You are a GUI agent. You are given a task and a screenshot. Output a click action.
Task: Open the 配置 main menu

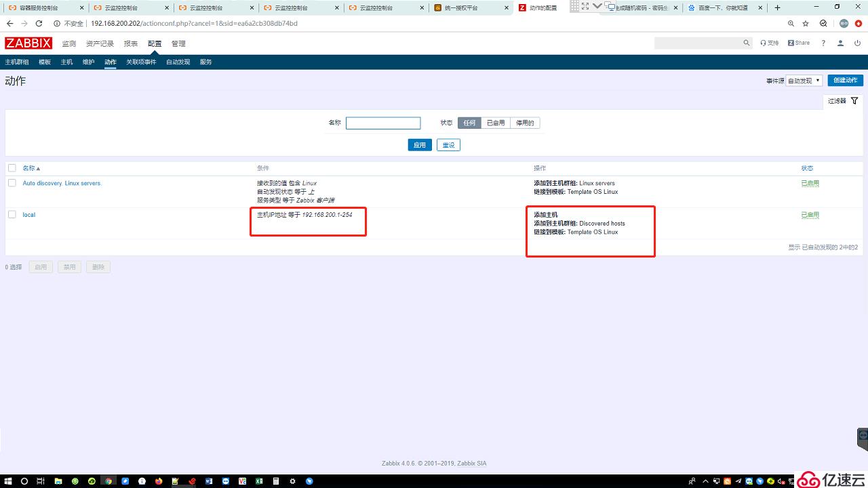pyautogui.click(x=155, y=43)
